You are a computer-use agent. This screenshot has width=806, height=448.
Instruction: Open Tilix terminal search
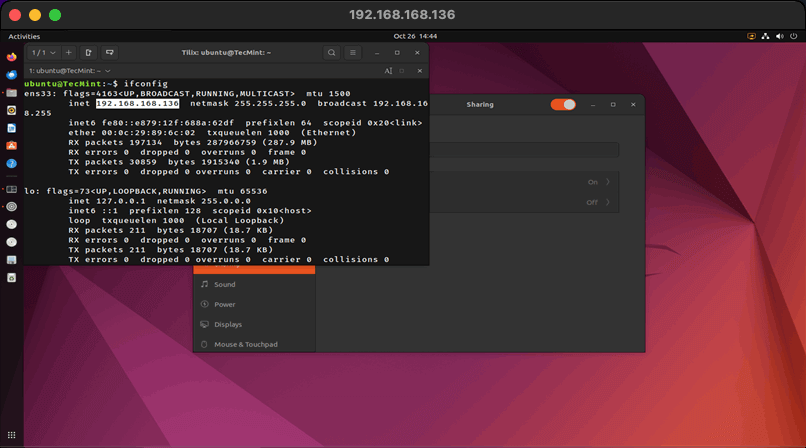[x=331, y=52]
